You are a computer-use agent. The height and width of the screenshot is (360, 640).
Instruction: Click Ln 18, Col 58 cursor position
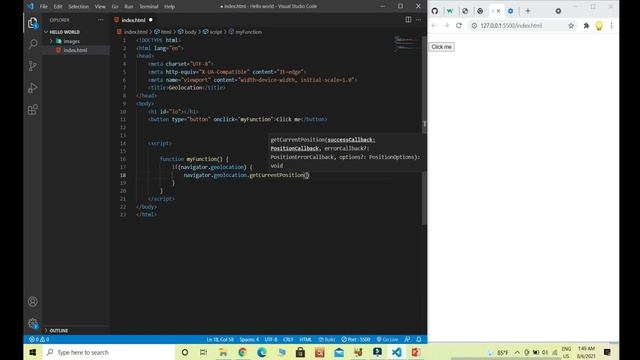click(220, 340)
